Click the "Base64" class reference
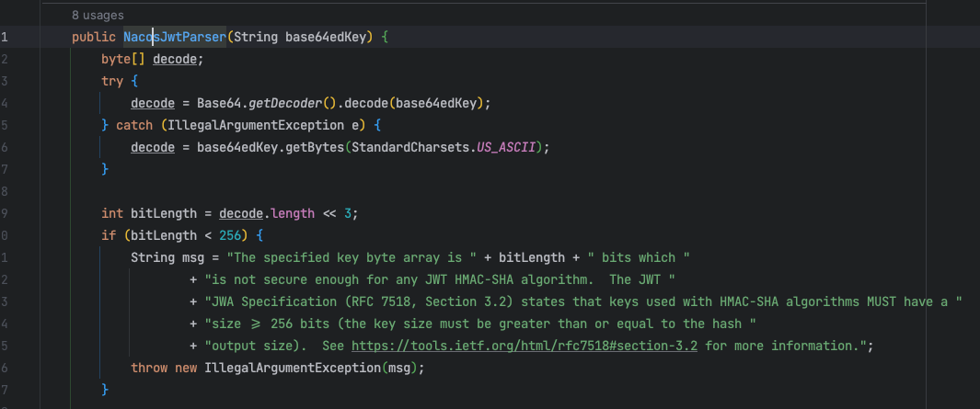This screenshot has height=409, width=980. [x=219, y=103]
